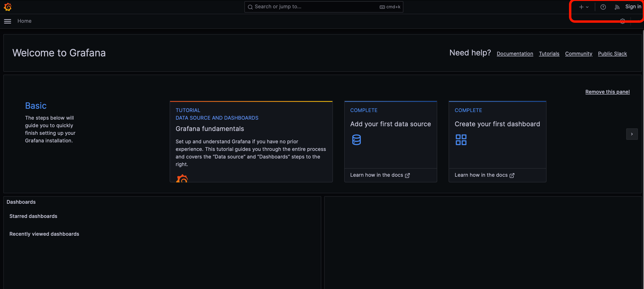This screenshot has height=289, width=644.
Task: Click the news RSS feed icon
Action: pos(617,7)
